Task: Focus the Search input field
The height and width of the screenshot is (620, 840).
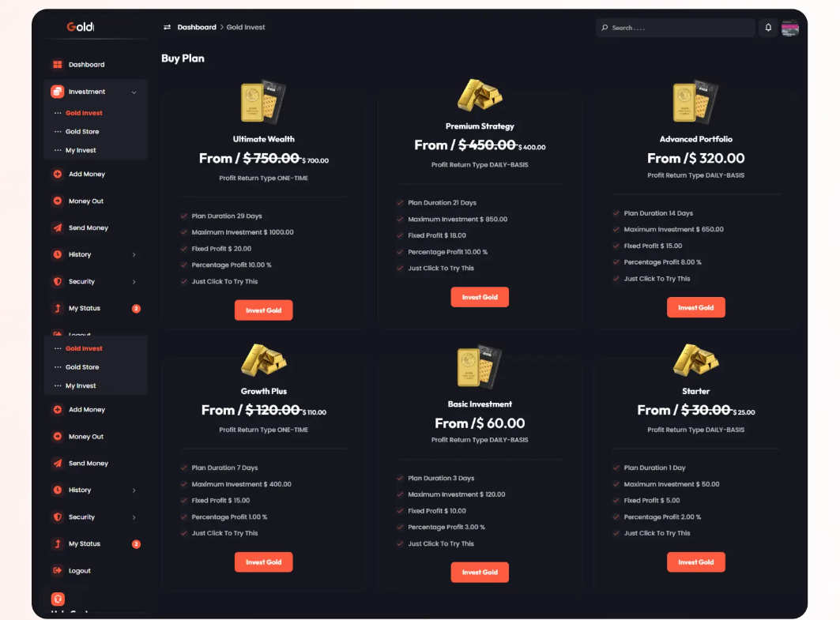Action: pos(675,28)
